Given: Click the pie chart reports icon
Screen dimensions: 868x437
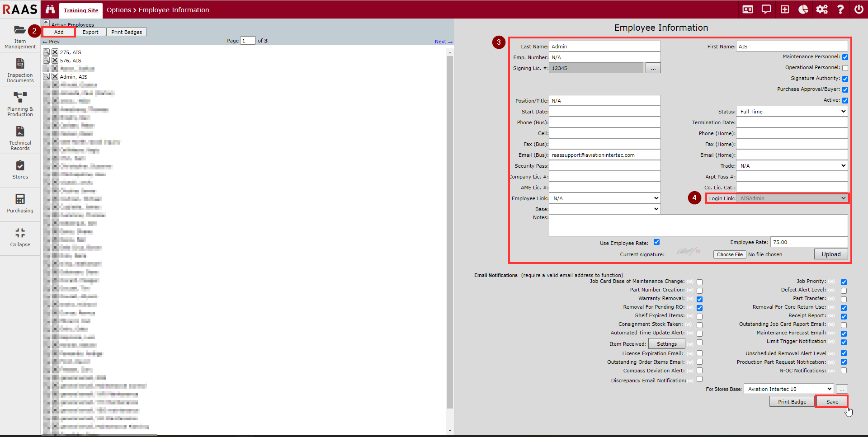Looking at the screenshot, I should 803,9.
